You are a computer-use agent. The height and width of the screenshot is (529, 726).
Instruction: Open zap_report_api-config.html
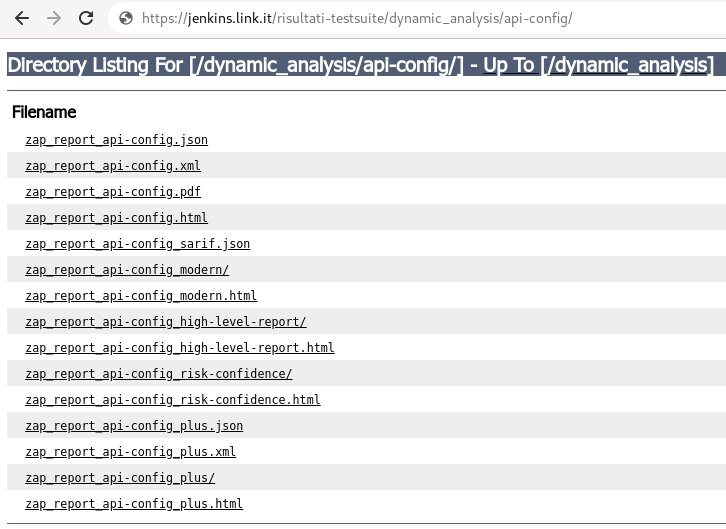(x=117, y=218)
